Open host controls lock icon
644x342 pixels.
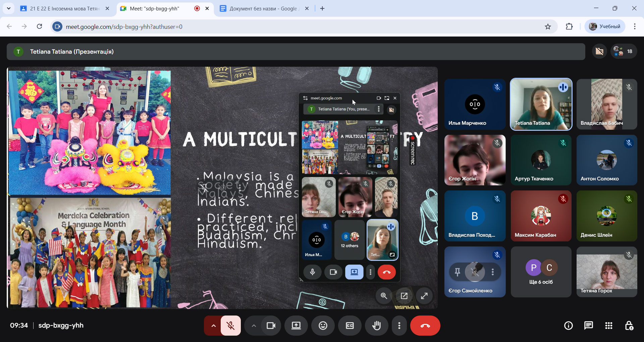tap(629, 326)
